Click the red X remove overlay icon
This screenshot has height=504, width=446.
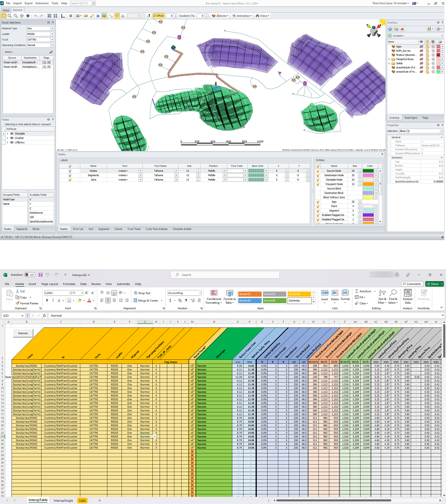[x=402, y=29]
